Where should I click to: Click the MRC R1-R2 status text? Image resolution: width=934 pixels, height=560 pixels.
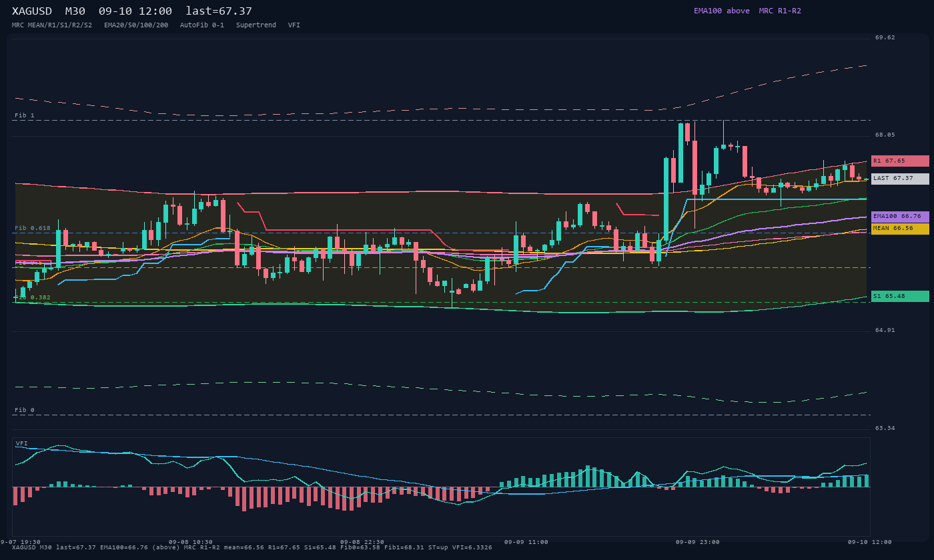click(x=780, y=11)
